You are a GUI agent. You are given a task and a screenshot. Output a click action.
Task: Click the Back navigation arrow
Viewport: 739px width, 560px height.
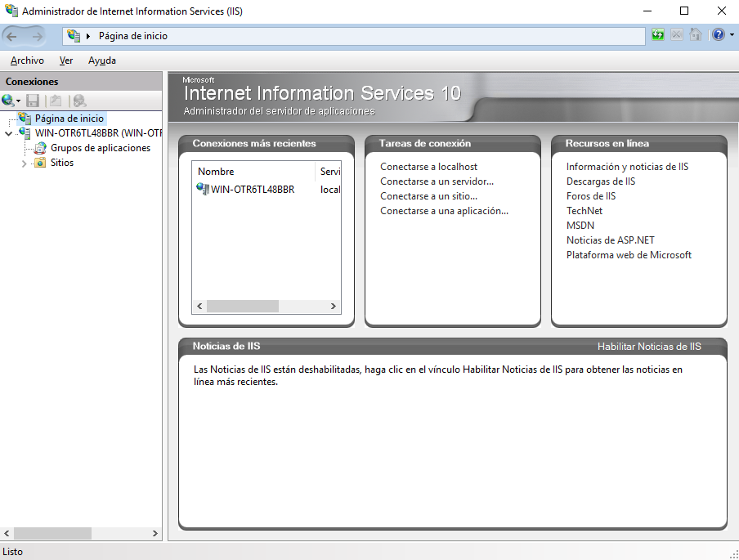tap(12, 36)
